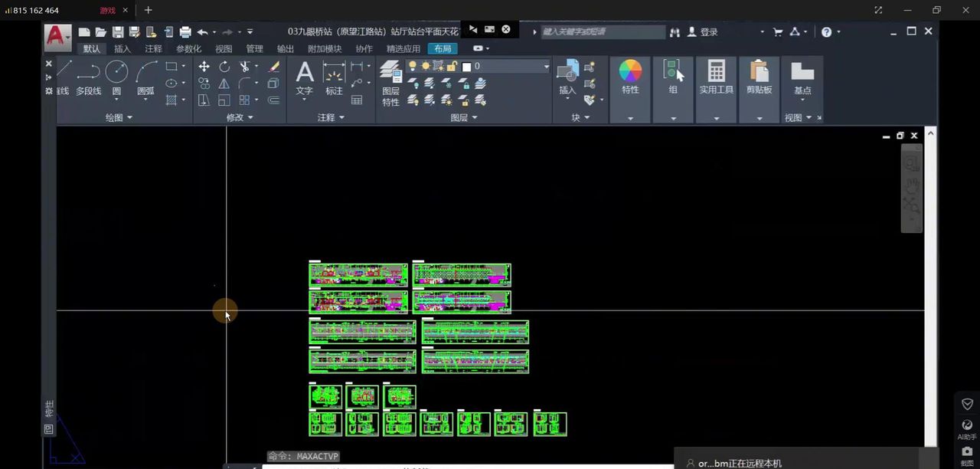Click the Plot/Print icon in quick access toolbar
Screen dimensions: 980x469
pyautogui.click(x=185, y=32)
